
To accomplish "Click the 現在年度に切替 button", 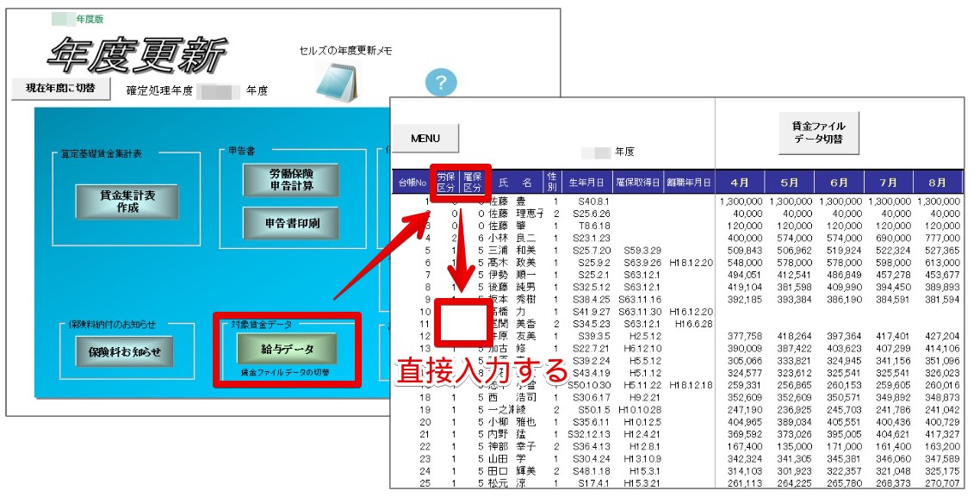I will pyautogui.click(x=60, y=88).
